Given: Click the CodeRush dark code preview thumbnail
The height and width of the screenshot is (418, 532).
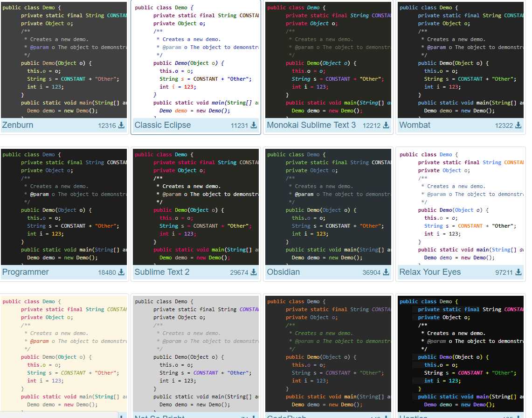Looking at the screenshot, I should [328, 354].
